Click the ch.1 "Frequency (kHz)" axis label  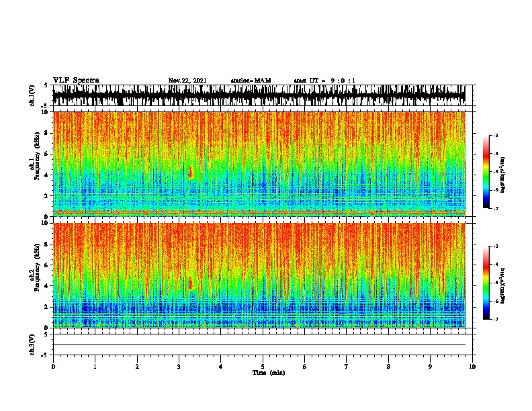(x=37, y=156)
